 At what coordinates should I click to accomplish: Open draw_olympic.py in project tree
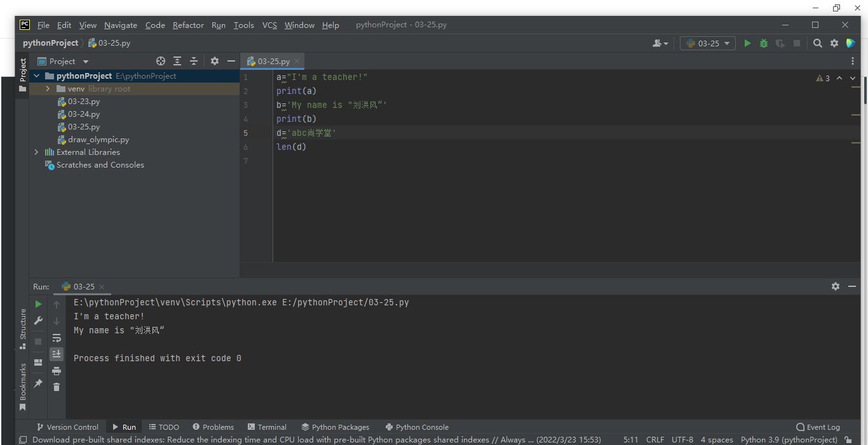click(93, 140)
